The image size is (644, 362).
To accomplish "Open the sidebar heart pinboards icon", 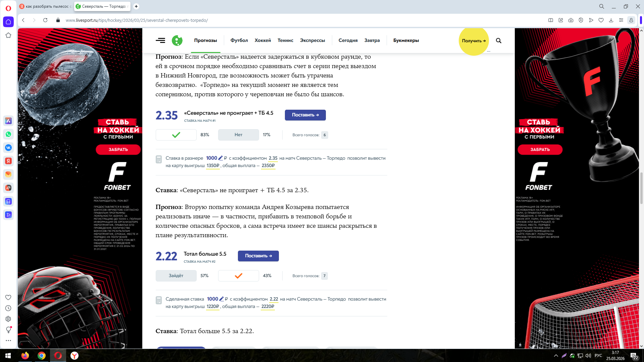I will (8, 298).
